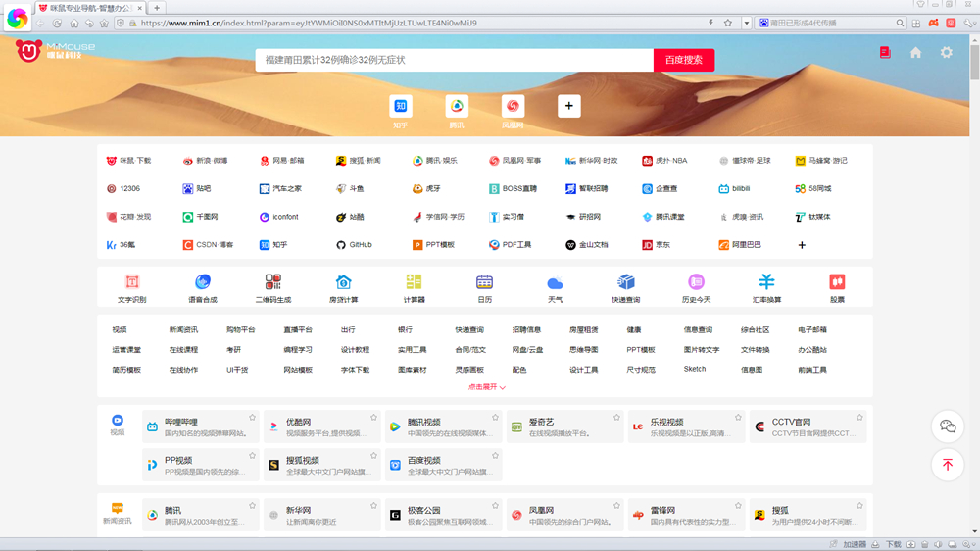Open the 二维码生成 QR code generator

click(273, 288)
